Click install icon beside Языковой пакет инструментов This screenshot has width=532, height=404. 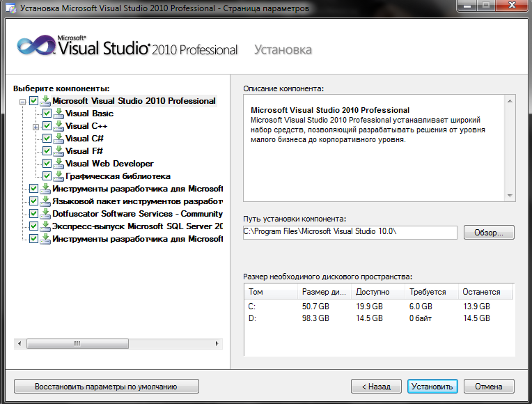click(x=45, y=201)
